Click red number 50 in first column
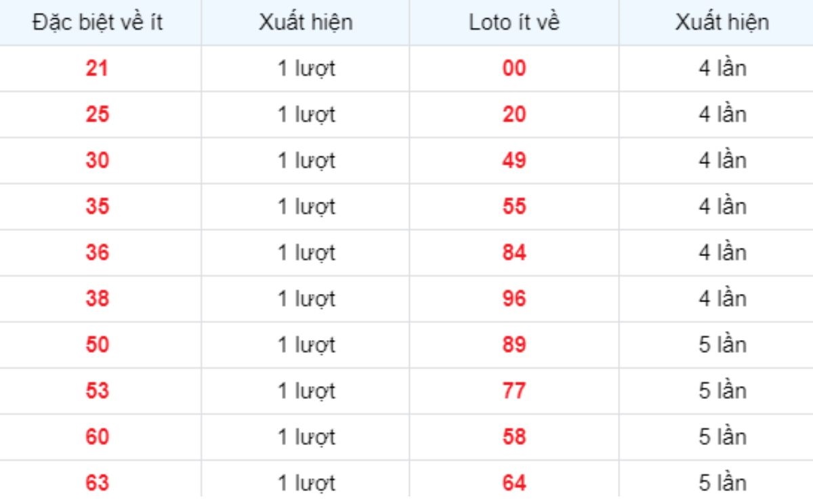 tap(98, 345)
